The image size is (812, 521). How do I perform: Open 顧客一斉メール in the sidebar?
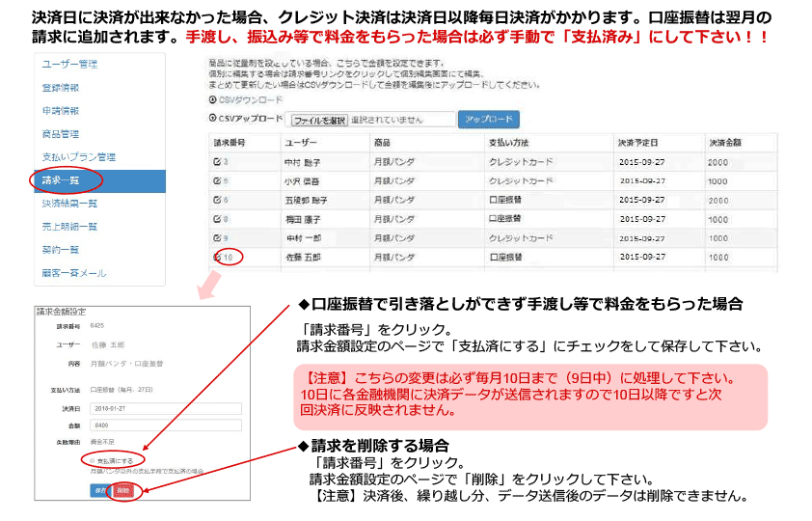click(x=74, y=273)
